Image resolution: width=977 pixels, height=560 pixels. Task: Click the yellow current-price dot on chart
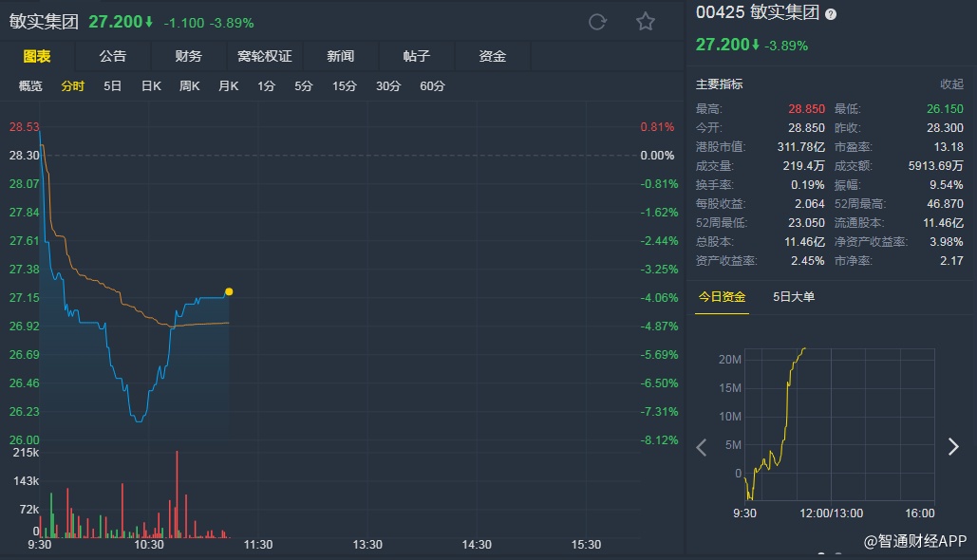(x=229, y=291)
